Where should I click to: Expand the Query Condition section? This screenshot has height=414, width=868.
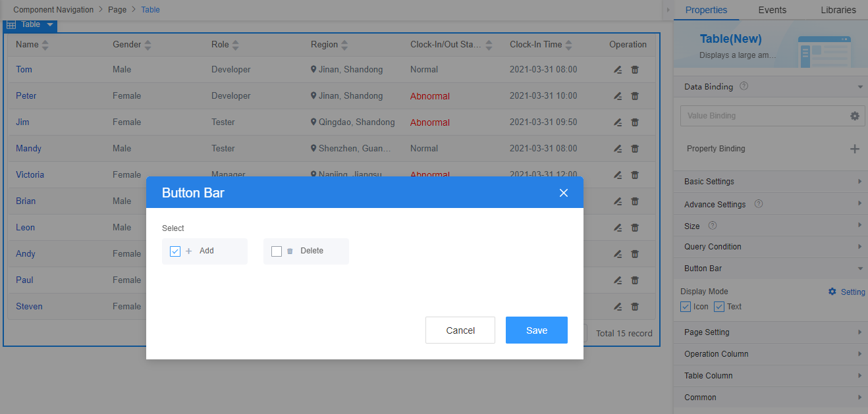tap(771, 247)
